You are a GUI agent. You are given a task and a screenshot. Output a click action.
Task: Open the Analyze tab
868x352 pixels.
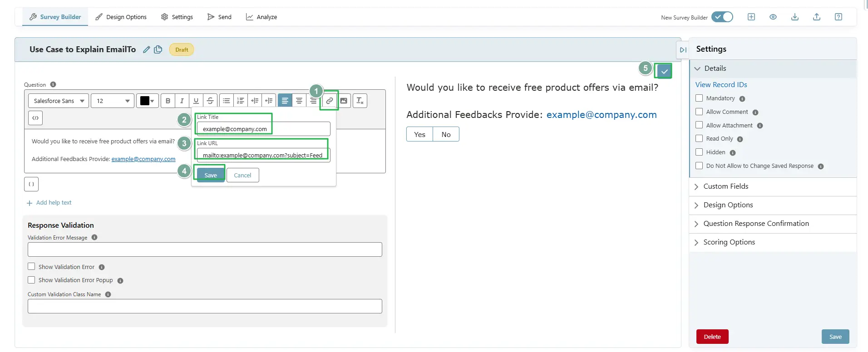[x=261, y=17]
